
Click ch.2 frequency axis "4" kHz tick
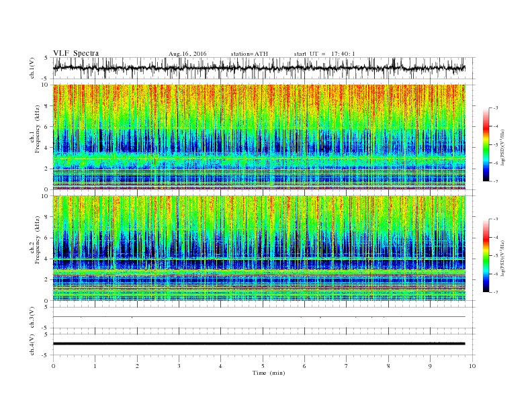coord(47,259)
